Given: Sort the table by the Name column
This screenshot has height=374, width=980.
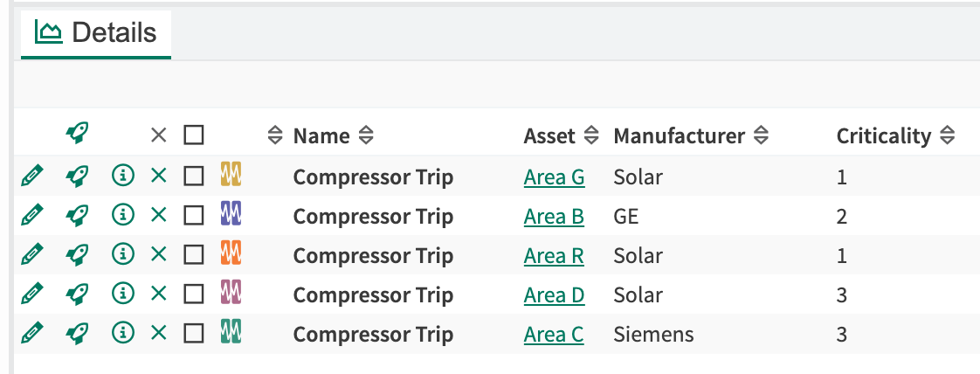Looking at the screenshot, I should pyautogui.click(x=366, y=135).
